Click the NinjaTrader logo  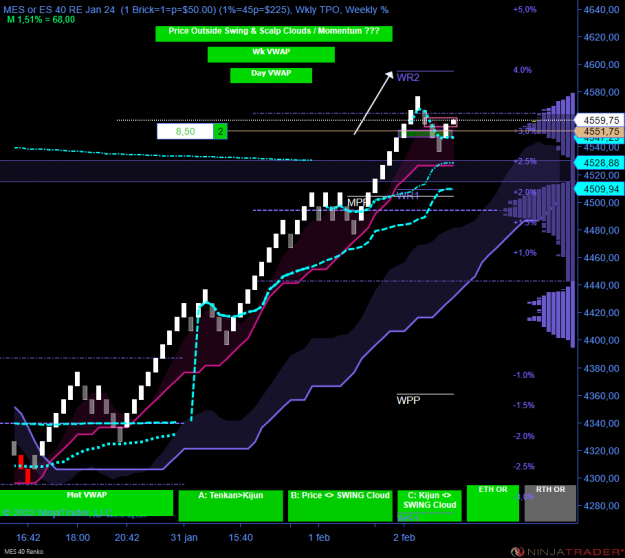pos(568,552)
